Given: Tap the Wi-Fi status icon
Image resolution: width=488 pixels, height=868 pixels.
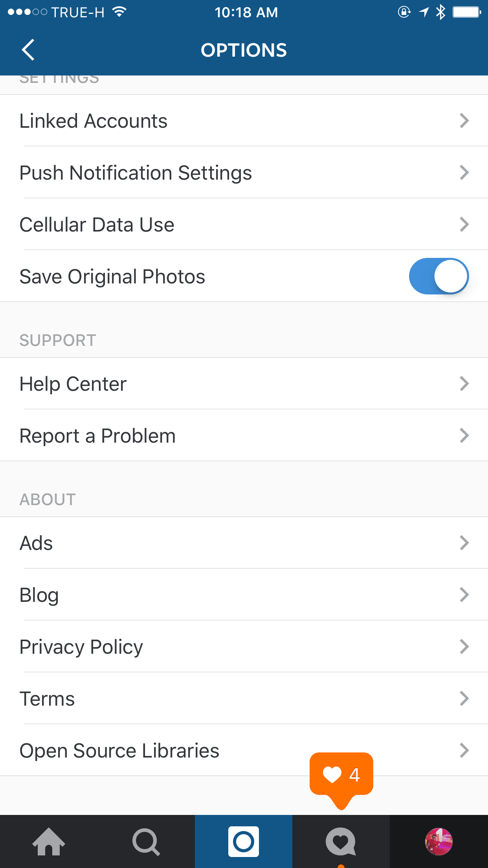Looking at the screenshot, I should pos(119,12).
